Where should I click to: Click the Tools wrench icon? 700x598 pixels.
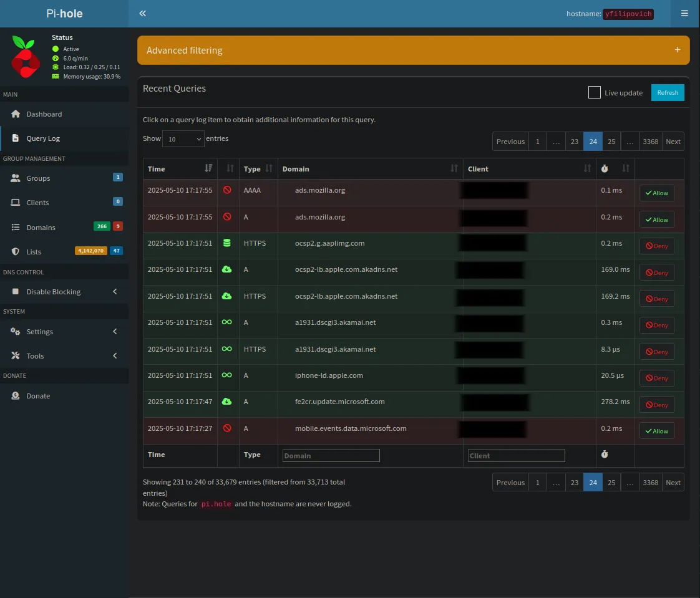click(x=16, y=355)
